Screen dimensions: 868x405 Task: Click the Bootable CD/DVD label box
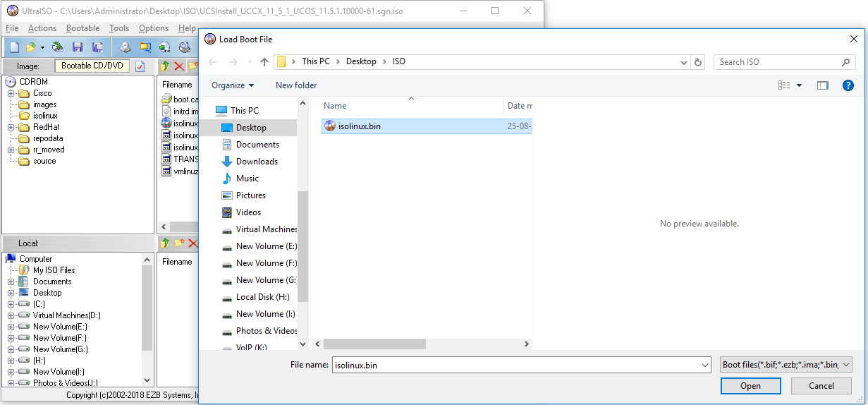click(x=92, y=66)
